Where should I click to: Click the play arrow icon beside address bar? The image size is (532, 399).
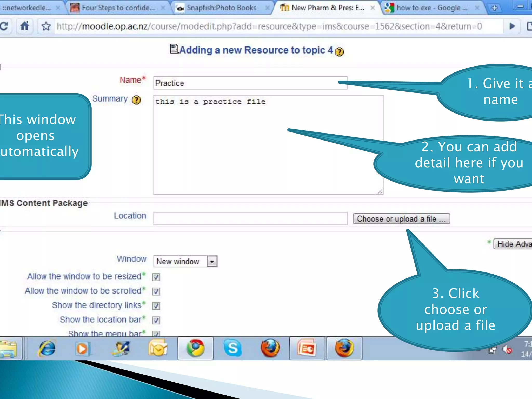click(x=512, y=26)
